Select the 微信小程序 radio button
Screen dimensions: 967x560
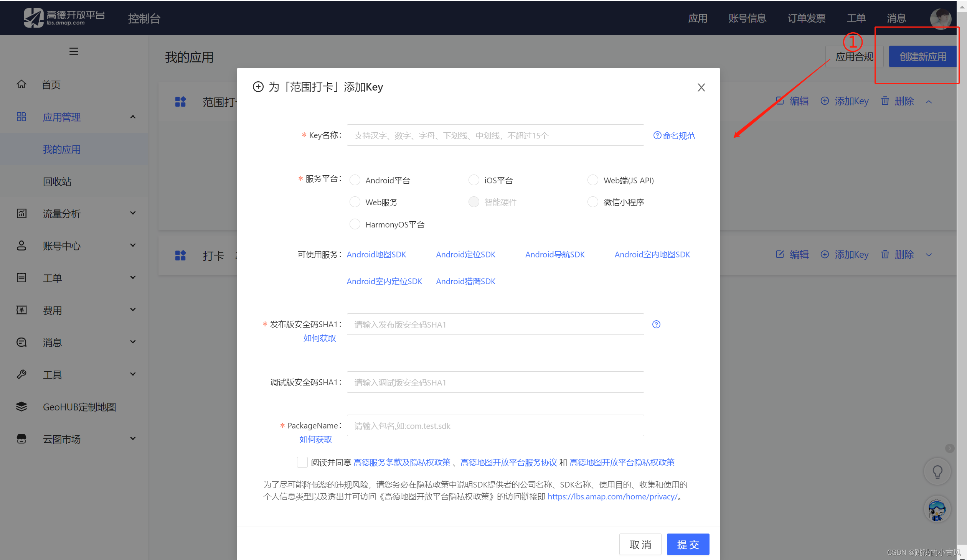coord(593,202)
